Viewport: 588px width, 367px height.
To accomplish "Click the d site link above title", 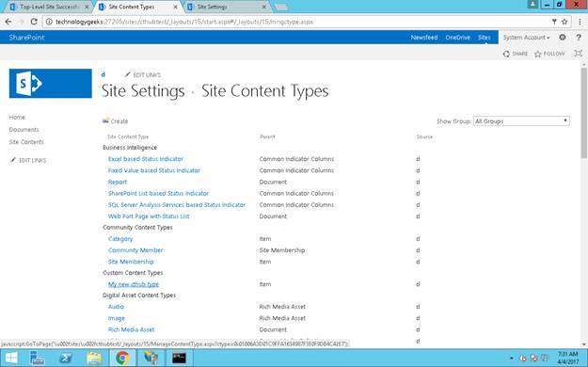I will [103, 74].
